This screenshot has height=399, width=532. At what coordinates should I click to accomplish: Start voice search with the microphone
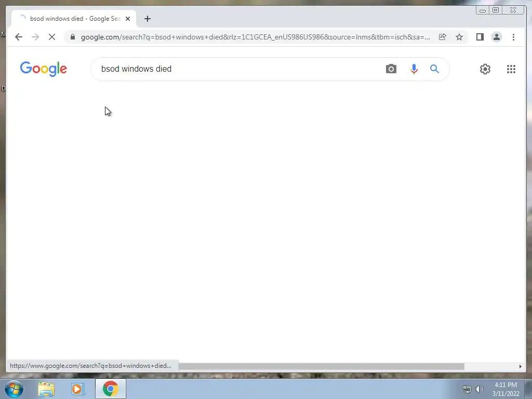414,69
